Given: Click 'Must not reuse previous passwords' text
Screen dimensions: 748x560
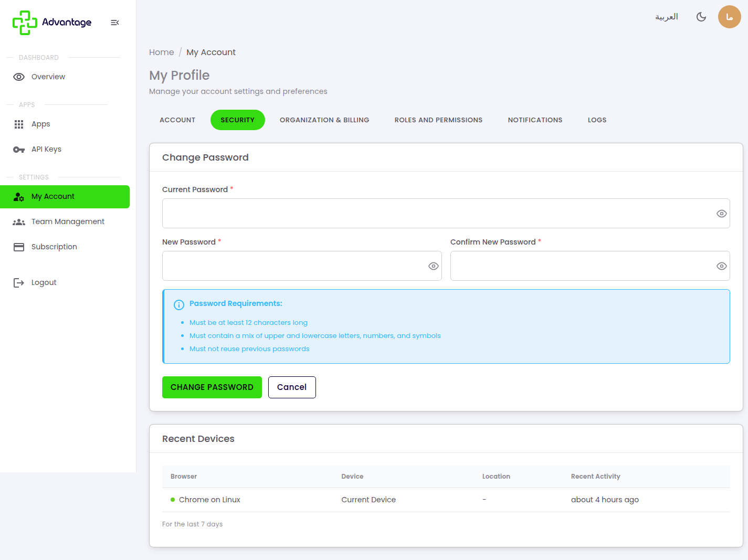Looking at the screenshot, I should [x=249, y=349].
